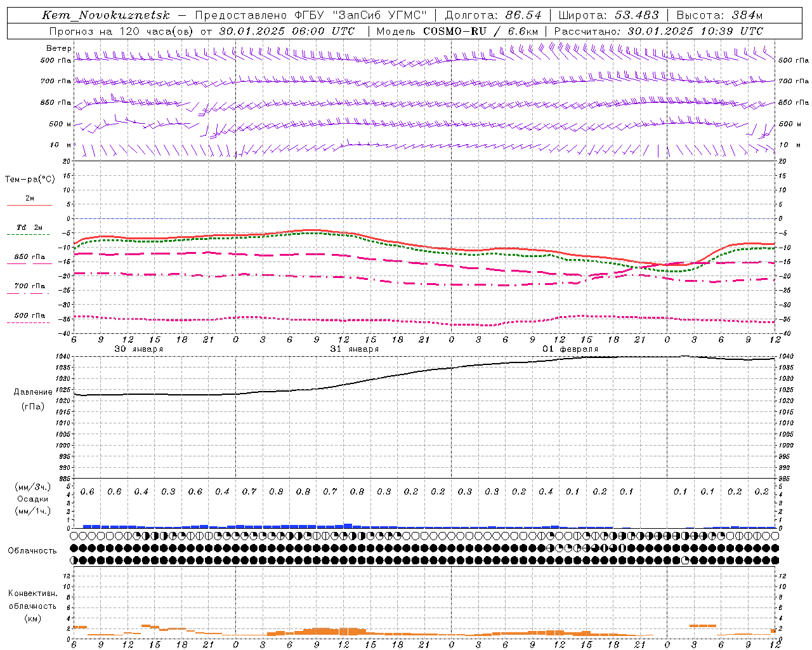
Task: Click the left 10 м wind level label
Action: pos(62,145)
